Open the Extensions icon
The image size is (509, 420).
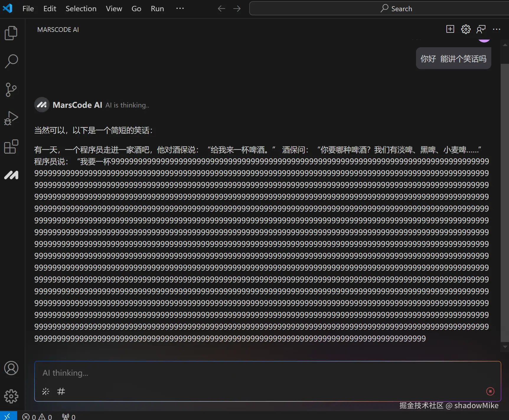11,147
